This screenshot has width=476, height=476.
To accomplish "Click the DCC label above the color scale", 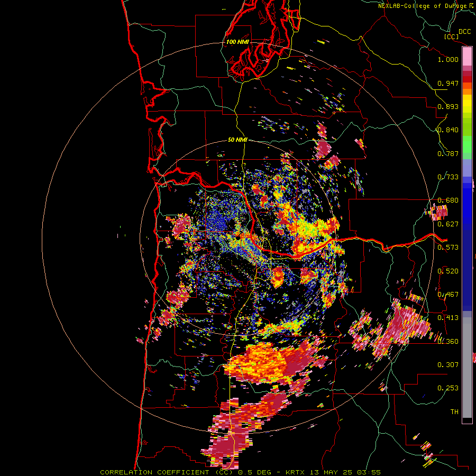I will tap(464, 32).
